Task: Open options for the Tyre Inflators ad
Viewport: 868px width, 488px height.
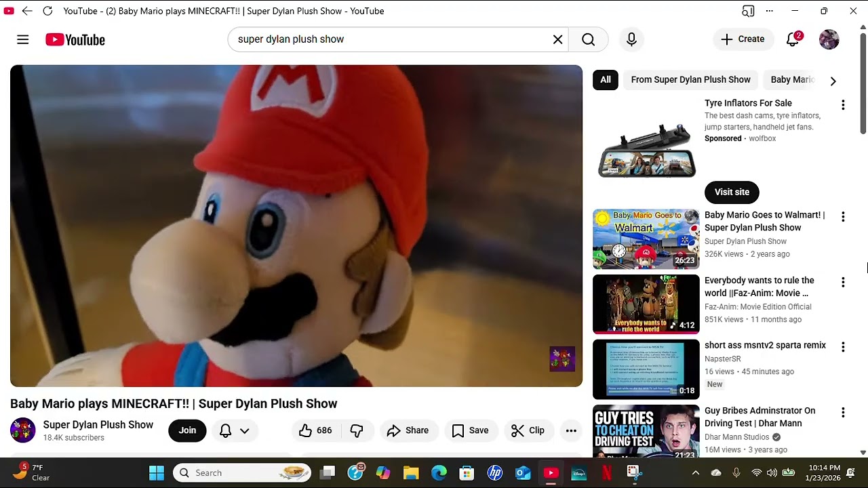Action: (x=843, y=105)
